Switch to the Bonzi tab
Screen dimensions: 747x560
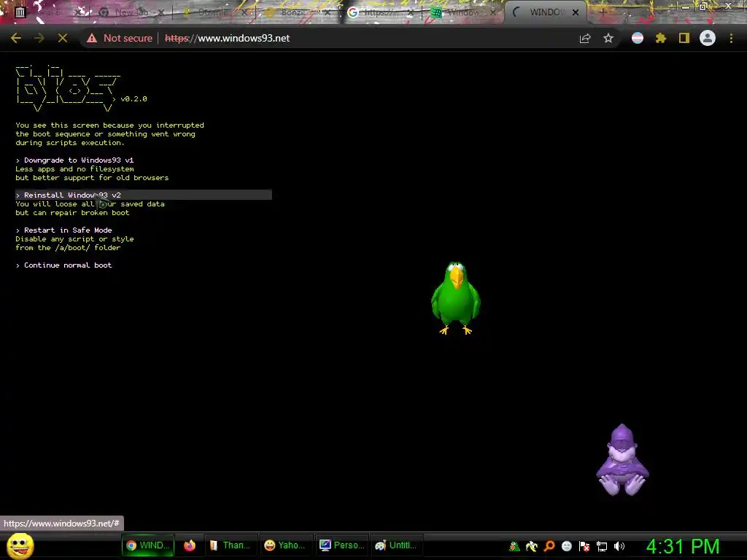click(x=296, y=12)
